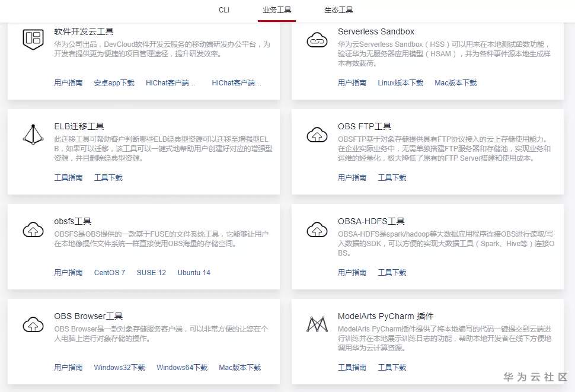Click 工具下载 for OBS FTP工具

tap(392, 178)
